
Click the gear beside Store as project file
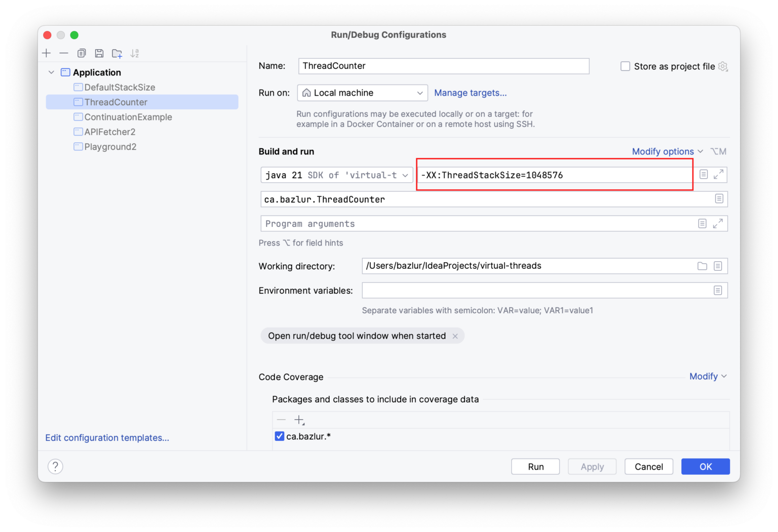pyautogui.click(x=723, y=66)
